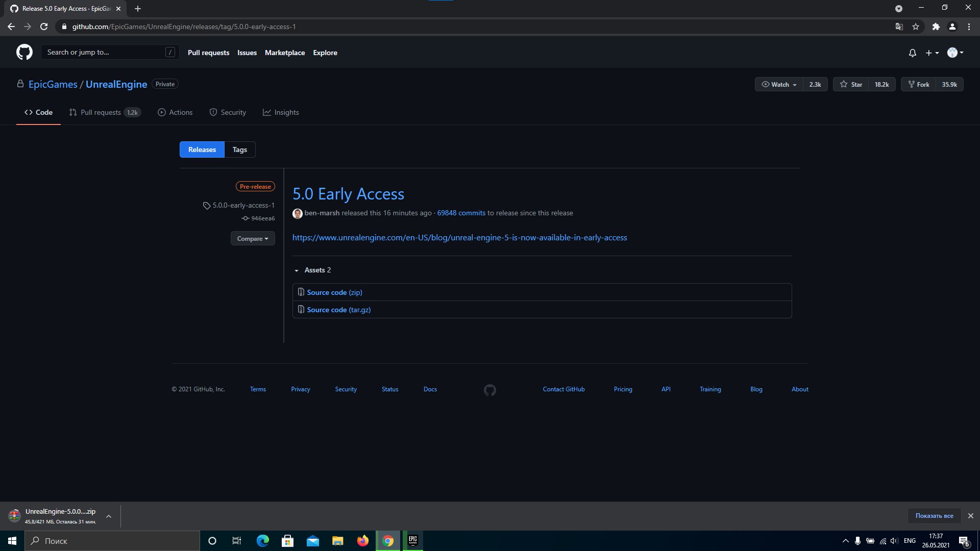Switch to the Code tab
Viewport: 980px width, 551px height.
38,112
